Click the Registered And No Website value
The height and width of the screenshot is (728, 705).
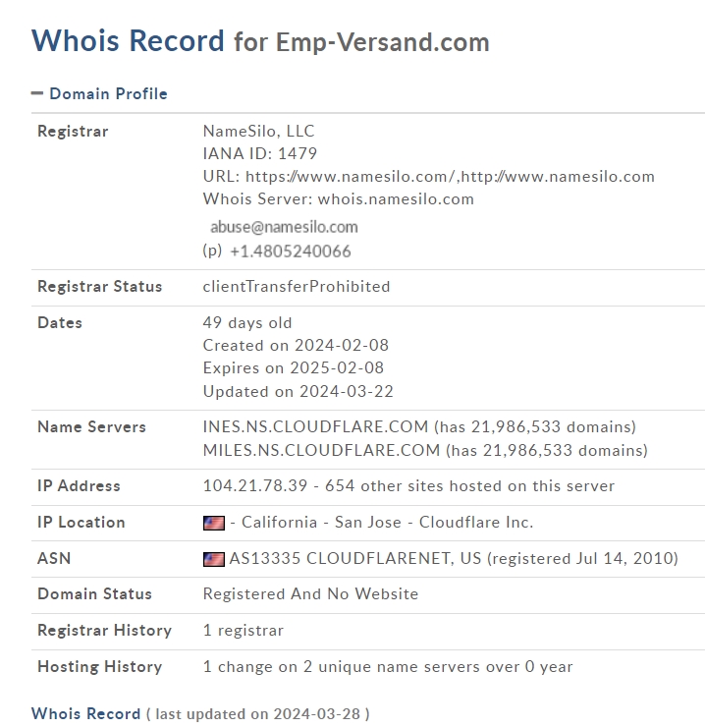click(x=310, y=593)
